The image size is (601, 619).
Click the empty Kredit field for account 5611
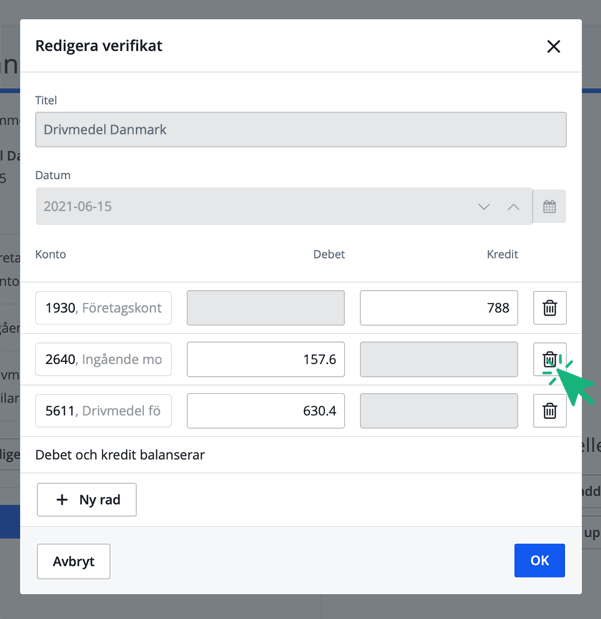click(x=438, y=410)
